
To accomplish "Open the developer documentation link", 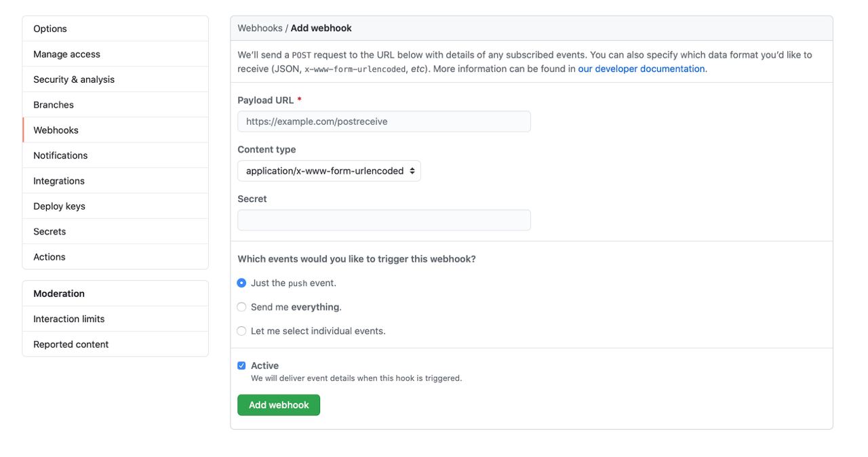I will 642,68.
